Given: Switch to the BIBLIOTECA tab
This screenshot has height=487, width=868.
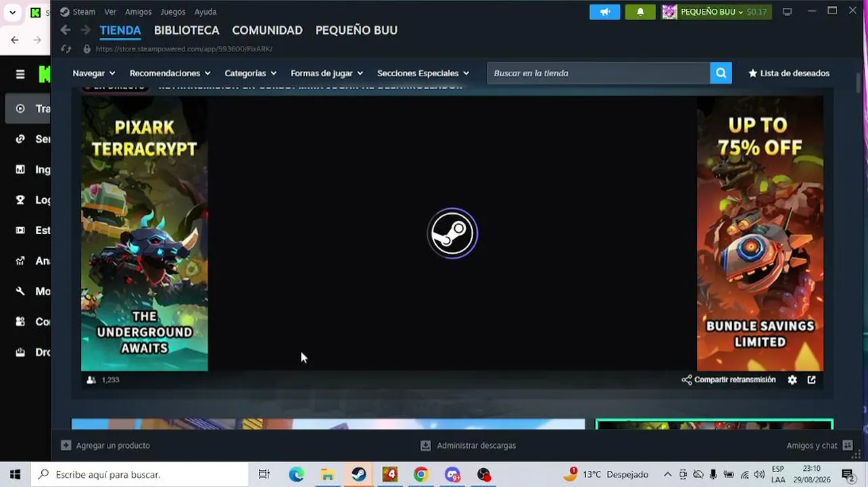Looking at the screenshot, I should (x=187, y=30).
